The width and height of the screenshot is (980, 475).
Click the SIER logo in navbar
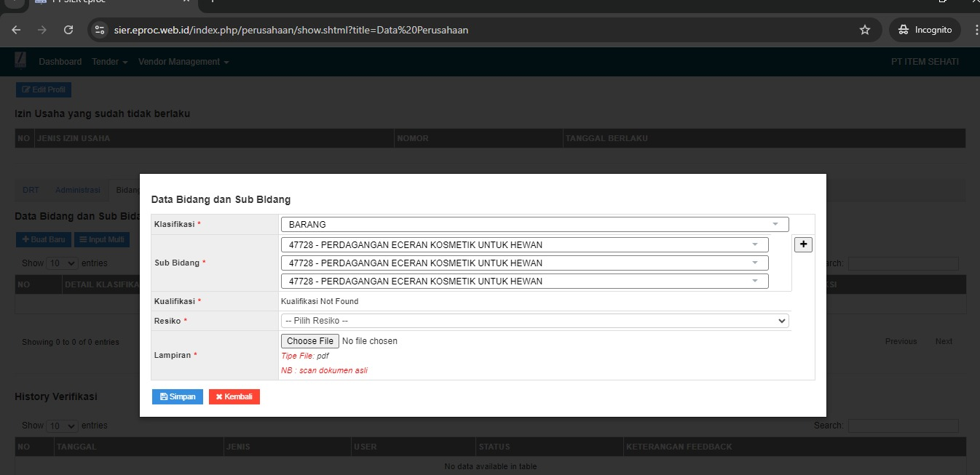(20, 62)
